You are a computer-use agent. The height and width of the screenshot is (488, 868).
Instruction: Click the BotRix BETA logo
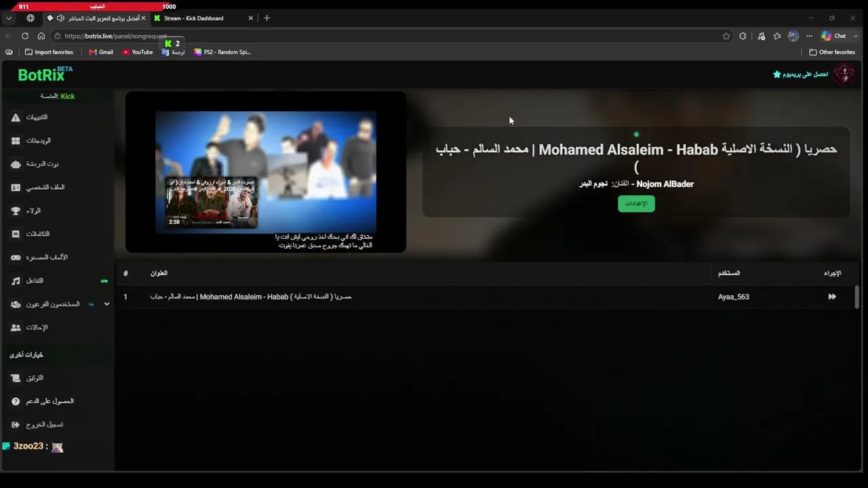tap(45, 74)
